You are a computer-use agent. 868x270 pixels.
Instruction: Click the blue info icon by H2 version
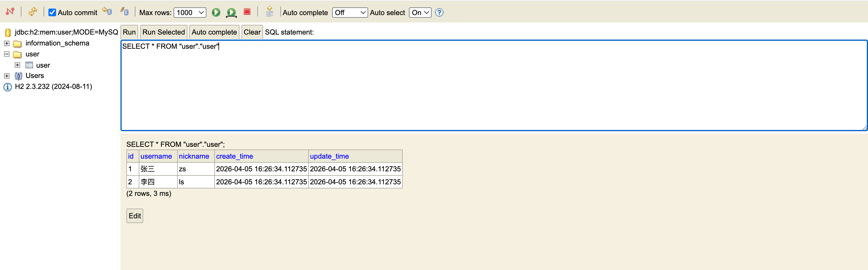[7, 87]
